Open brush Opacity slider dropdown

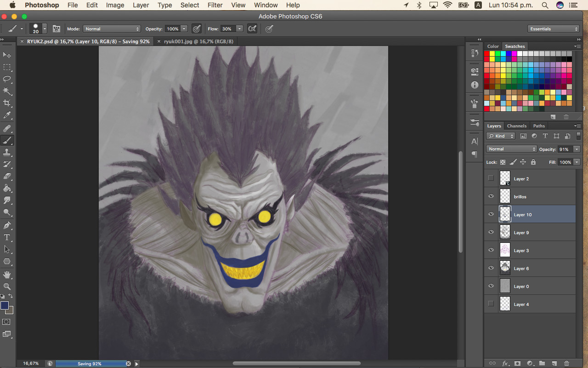pyautogui.click(x=184, y=29)
